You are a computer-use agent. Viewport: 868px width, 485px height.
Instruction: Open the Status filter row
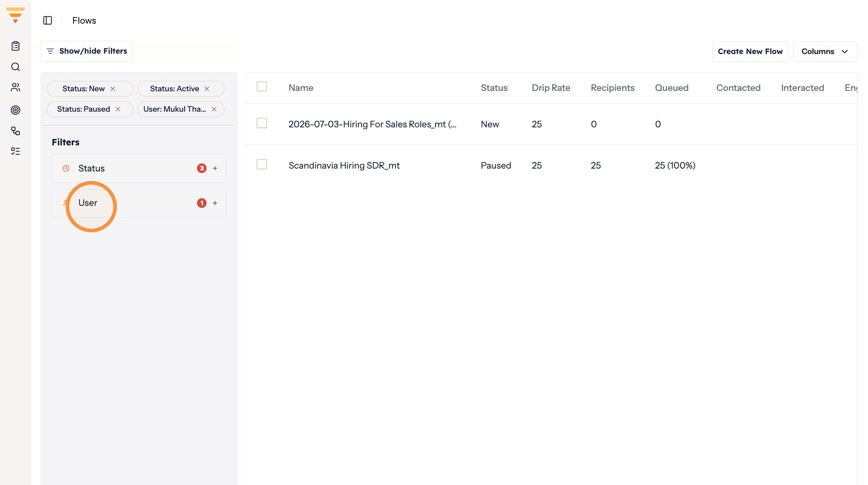(139, 168)
